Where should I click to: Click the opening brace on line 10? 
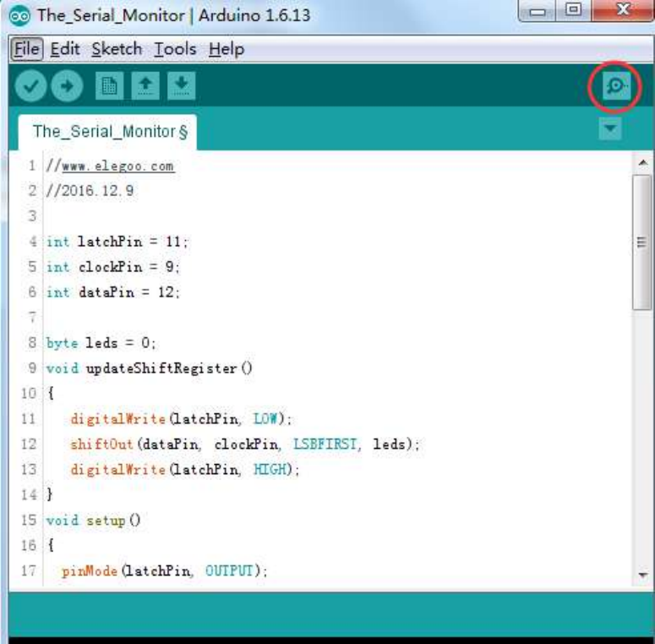click(51, 394)
